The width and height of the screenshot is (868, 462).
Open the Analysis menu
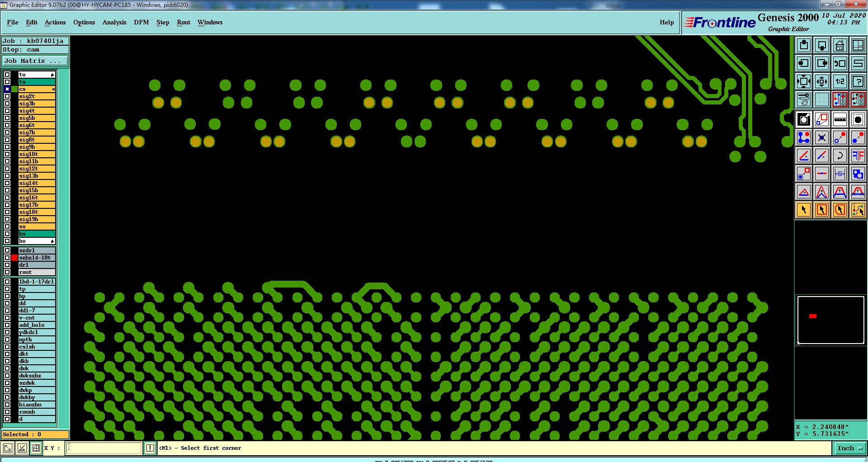tap(114, 22)
